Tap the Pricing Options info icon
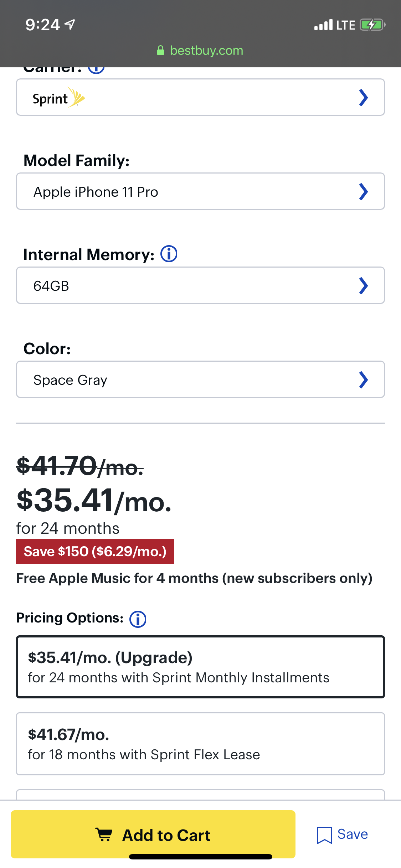This screenshot has width=401, height=868. (138, 619)
